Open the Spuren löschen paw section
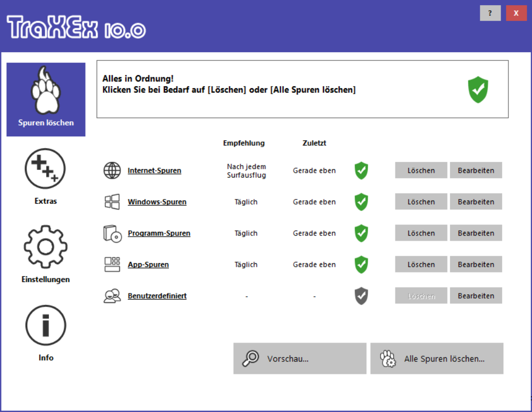532x412 pixels. tap(46, 99)
